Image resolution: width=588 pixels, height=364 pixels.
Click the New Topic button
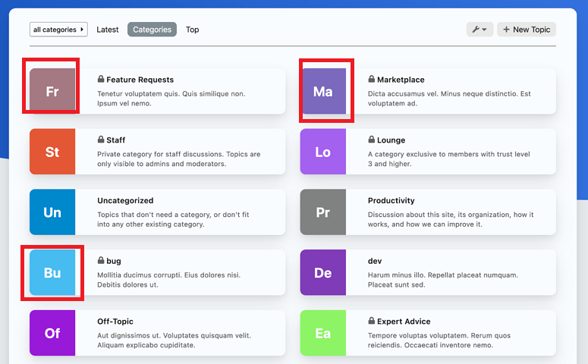(x=527, y=30)
